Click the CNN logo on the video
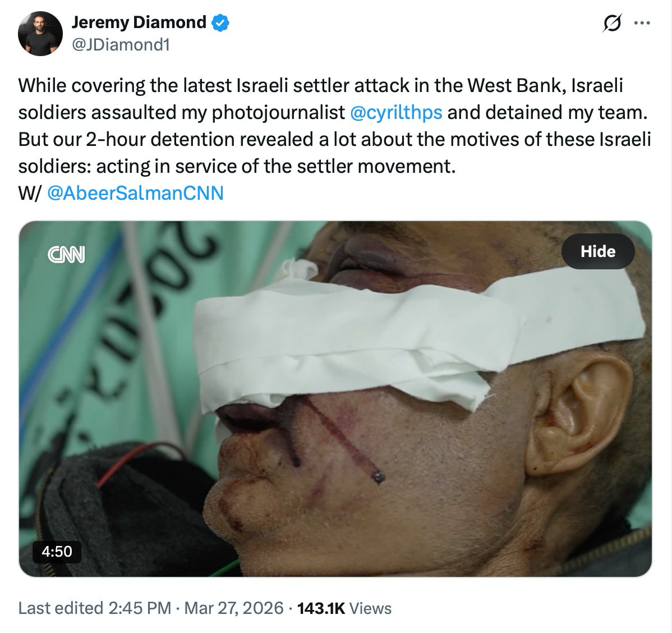The image size is (672, 633). [66, 254]
